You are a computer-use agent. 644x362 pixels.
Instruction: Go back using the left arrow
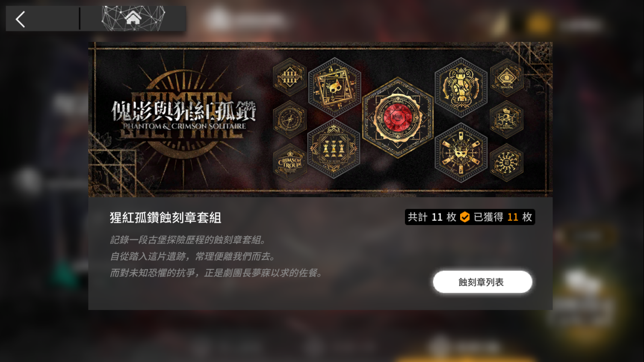(x=21, y=19)
